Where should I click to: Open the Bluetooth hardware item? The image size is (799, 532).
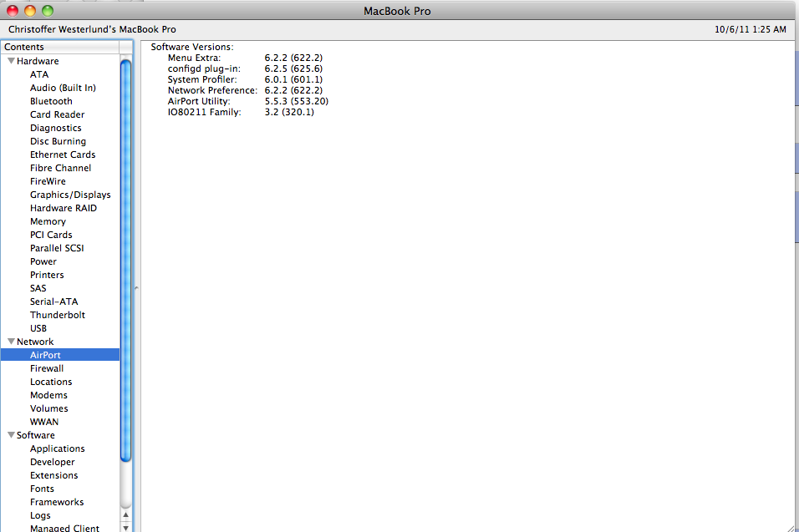pyautogui.click(x=51, y=101)
